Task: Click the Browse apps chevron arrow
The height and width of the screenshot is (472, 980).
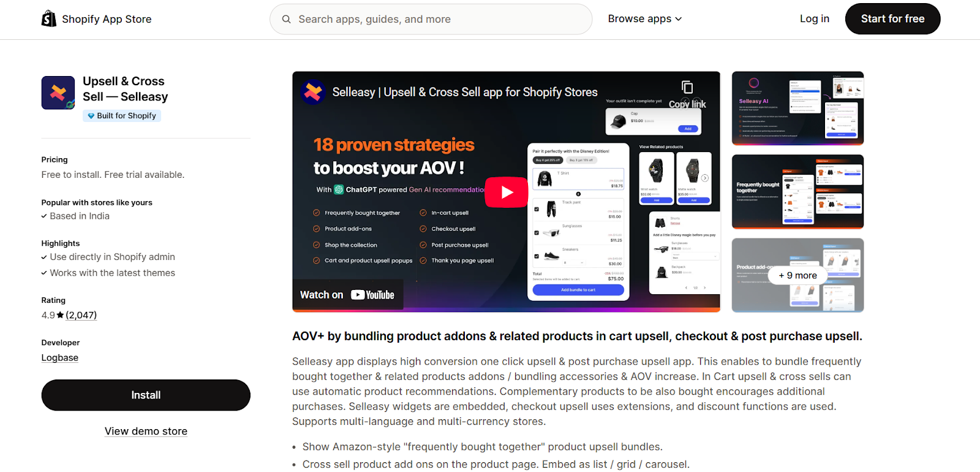Action: click(x=679, y=19)
